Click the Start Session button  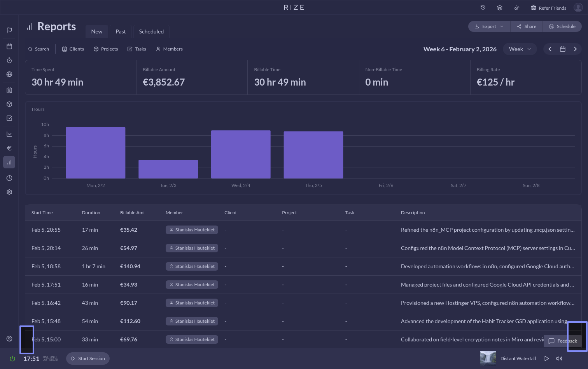88,359
